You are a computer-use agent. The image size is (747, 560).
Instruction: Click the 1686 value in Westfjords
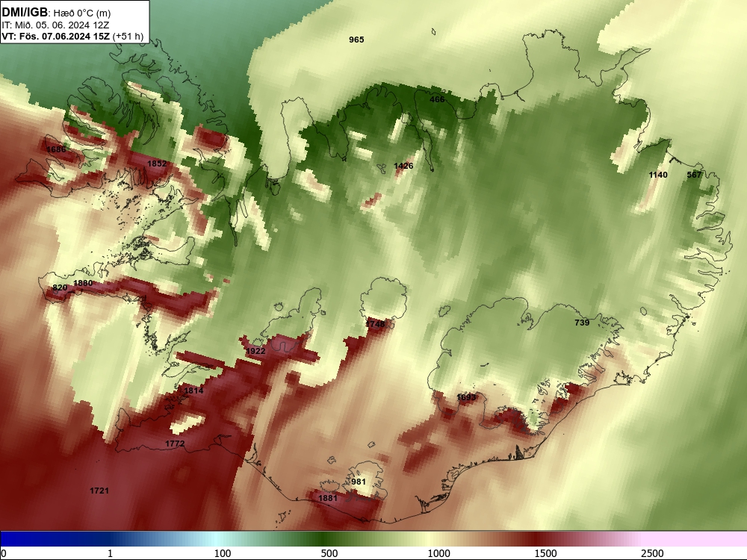56,149
